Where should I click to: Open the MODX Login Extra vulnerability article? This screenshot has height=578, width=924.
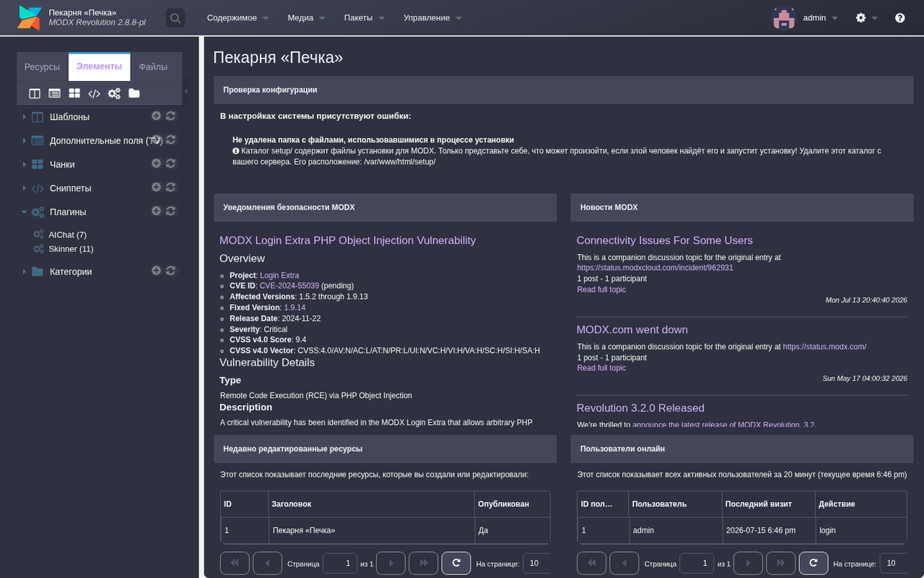(347, 241)
